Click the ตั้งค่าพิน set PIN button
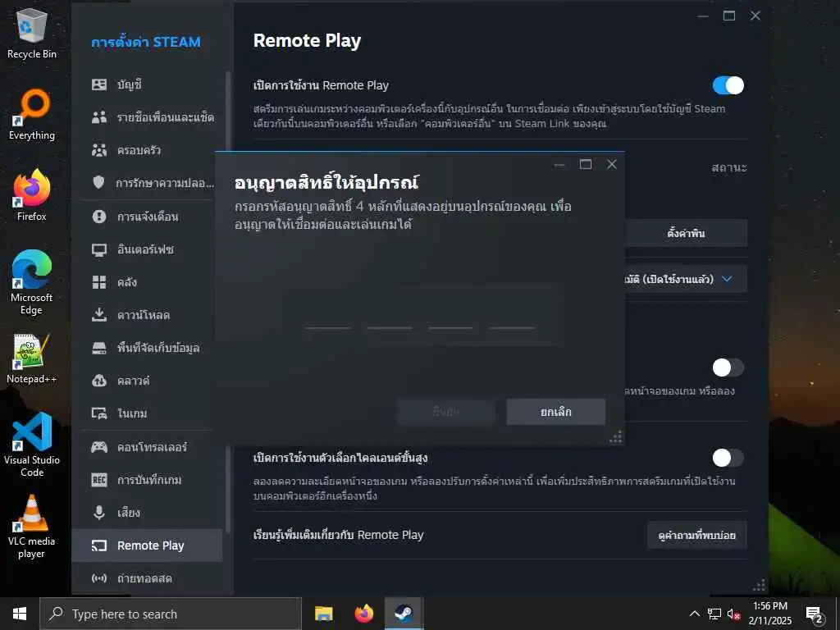This screenshot has height=630, width=840. pyautogui.click(x=686, y=233)
